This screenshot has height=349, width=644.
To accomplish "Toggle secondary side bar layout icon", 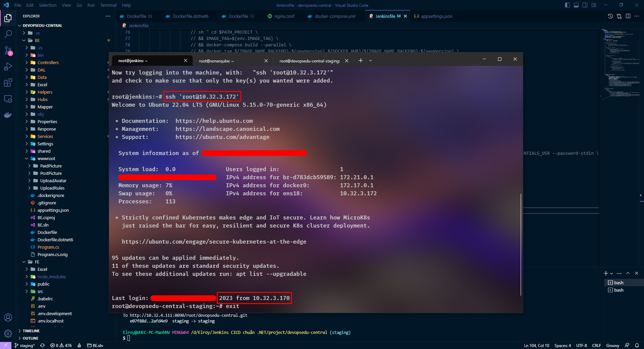I will 585,5.
